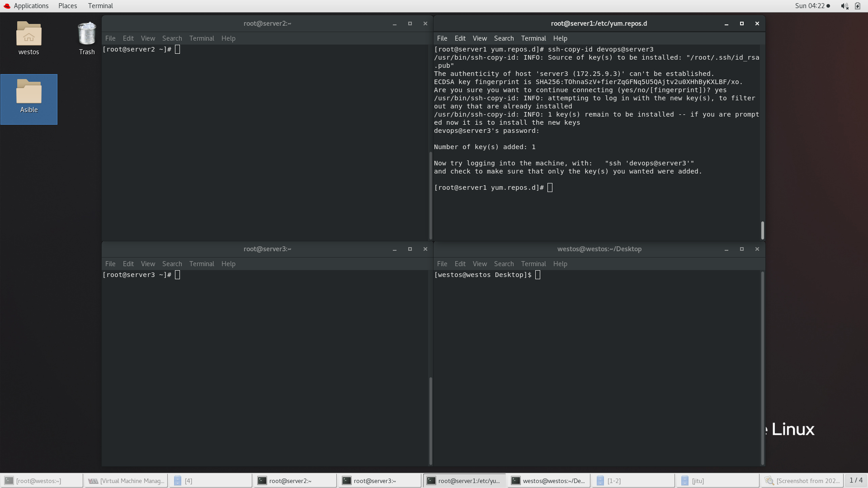Click the Sun 04:22 clock

pos(810,6)
